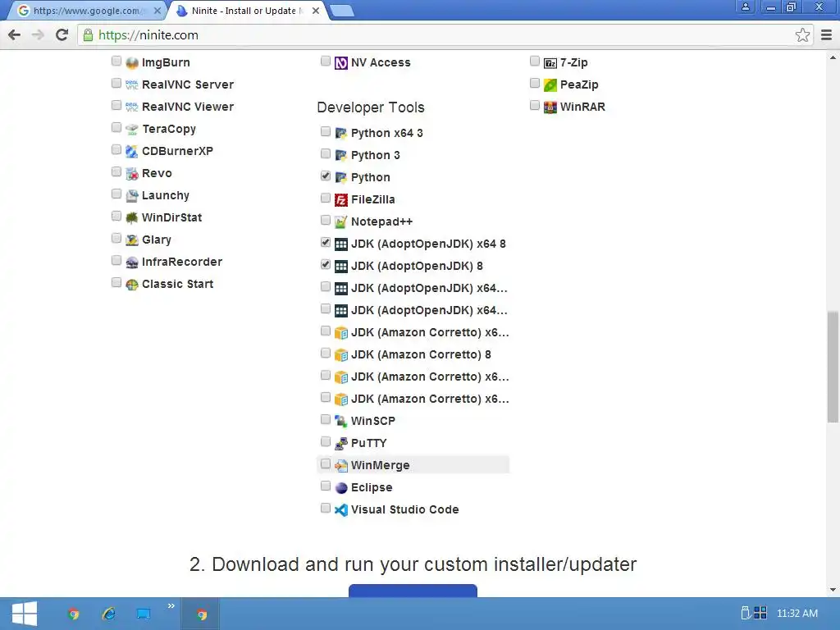
Task: Click the TeraCopy label text
Action: (x=169, y=129)
